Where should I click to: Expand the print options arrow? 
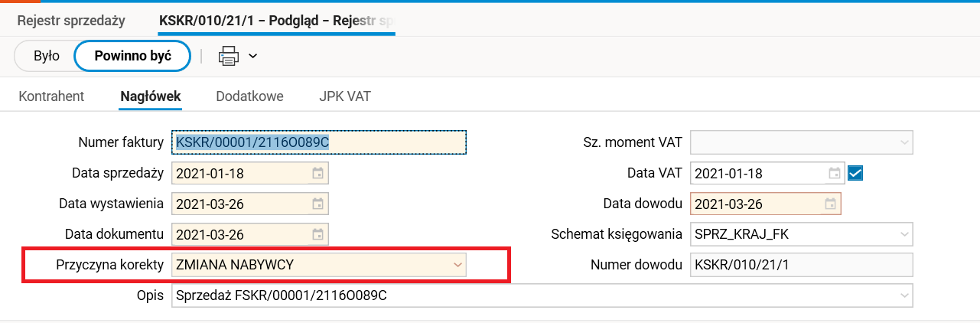click(253, 55)
